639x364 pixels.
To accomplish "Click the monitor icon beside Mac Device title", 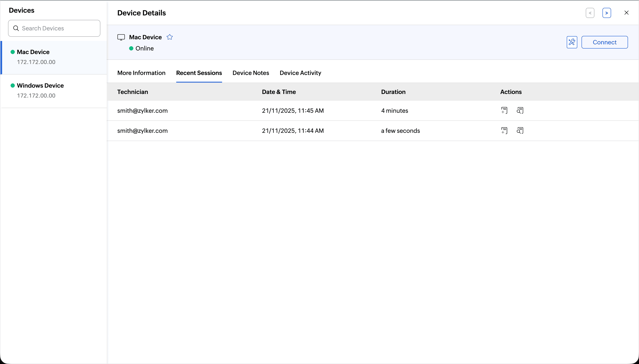I will [x=121, y=37].
